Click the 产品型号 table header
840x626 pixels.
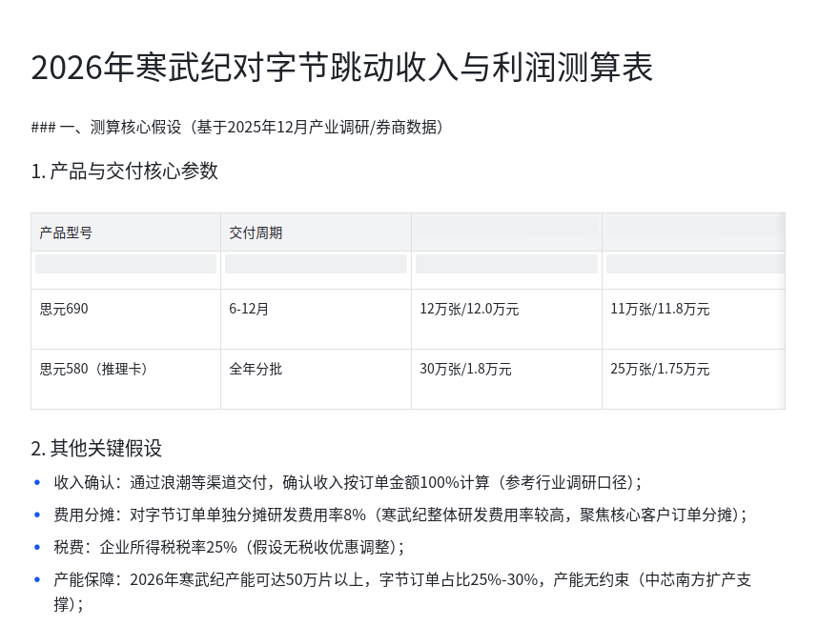tap(66, 232)
